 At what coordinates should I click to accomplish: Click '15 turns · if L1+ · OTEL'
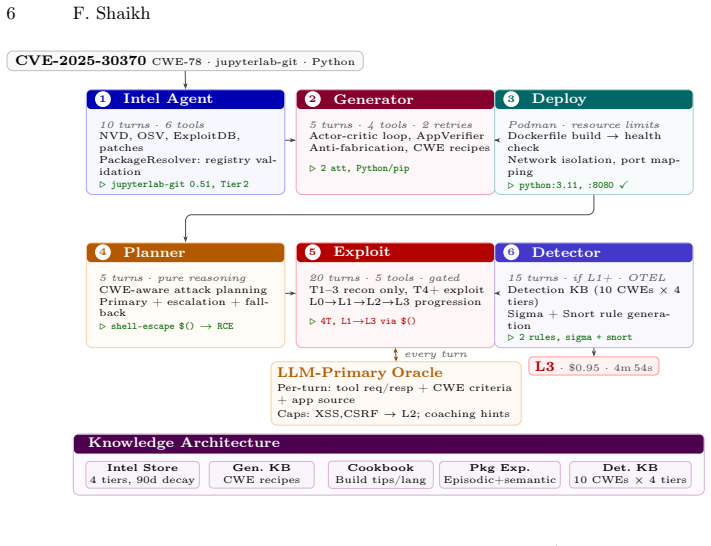[x=587, y=278]
